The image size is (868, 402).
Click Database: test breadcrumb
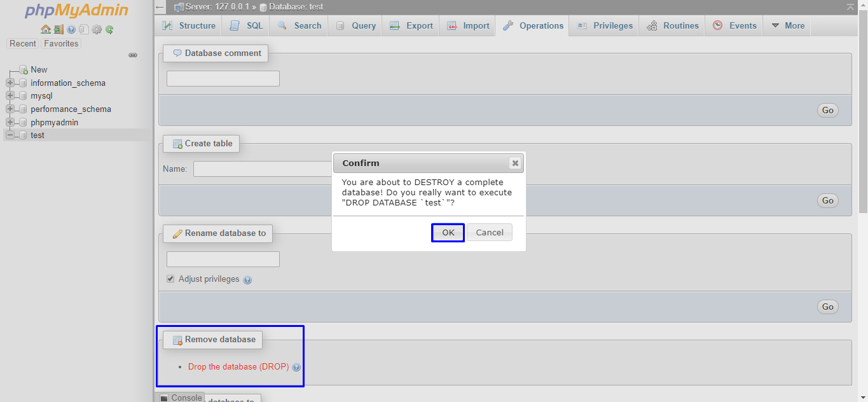[x=291, y=7]
